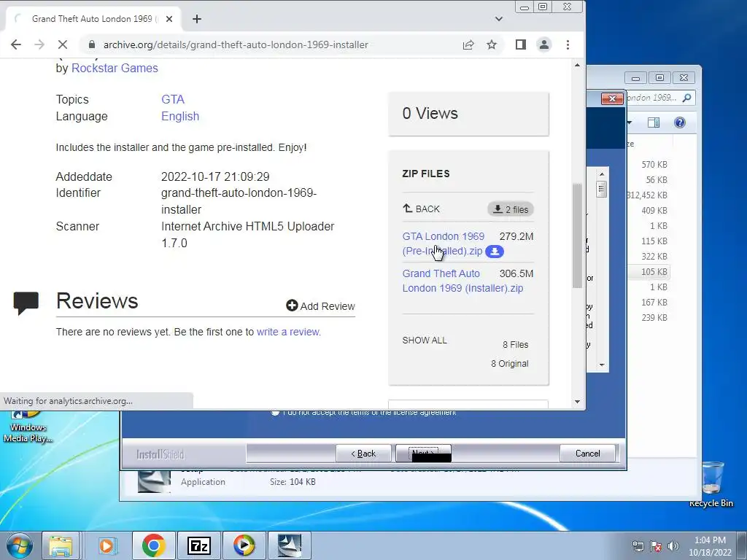Open Grand Theft Auto London 1969 (Installer).zip
The width and height of the screenshot is (747, 560).
coord(462,281)
